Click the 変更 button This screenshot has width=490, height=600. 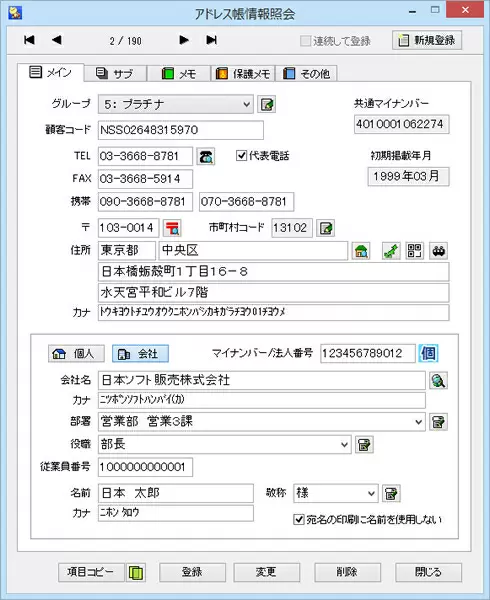(x=266, y=572)
